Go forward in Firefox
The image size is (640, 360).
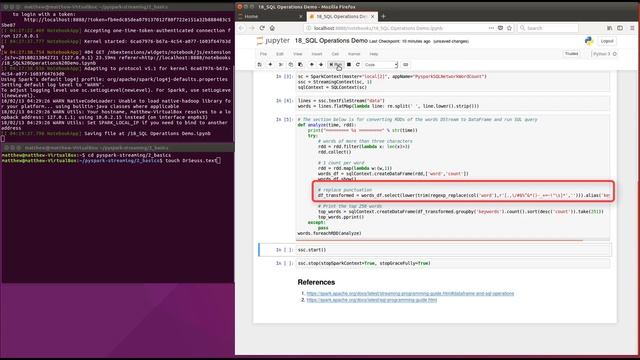click(x=252, y=28)
